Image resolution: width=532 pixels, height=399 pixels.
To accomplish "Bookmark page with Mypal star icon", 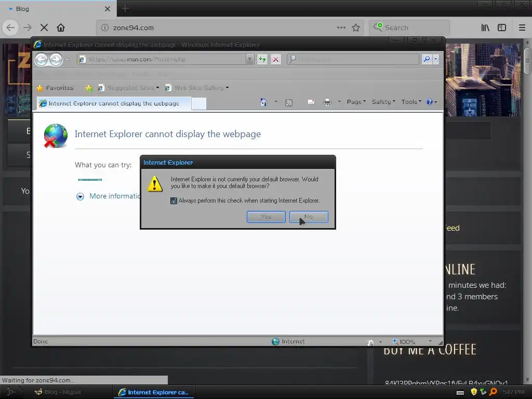I will coord(355,28).
